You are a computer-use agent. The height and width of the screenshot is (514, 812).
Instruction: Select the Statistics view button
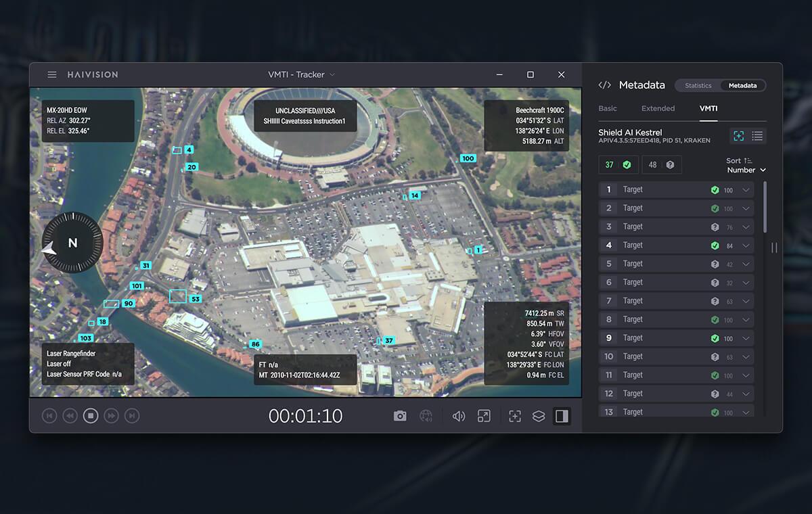698,86
